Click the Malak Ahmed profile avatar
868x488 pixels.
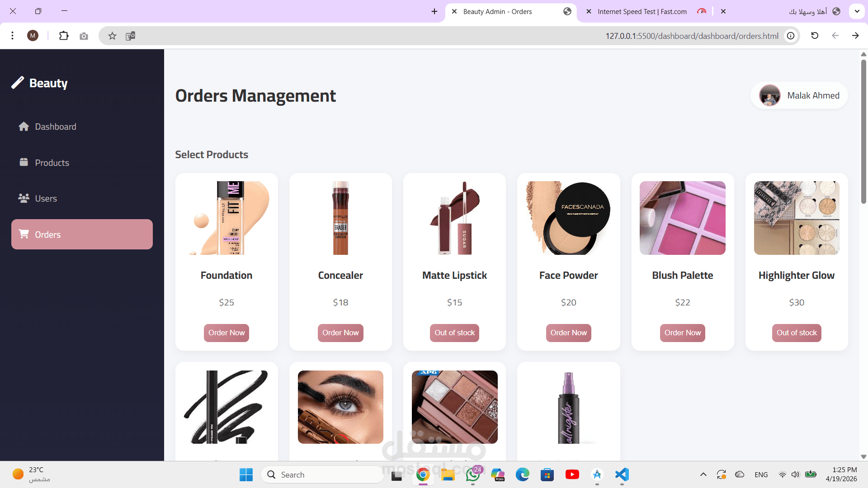tap(769, 95)
